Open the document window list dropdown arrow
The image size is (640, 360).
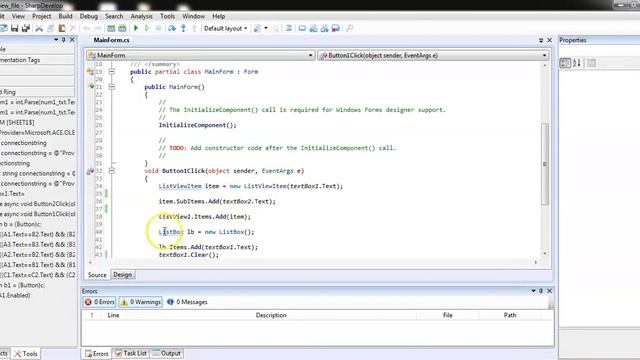(541, 40)
